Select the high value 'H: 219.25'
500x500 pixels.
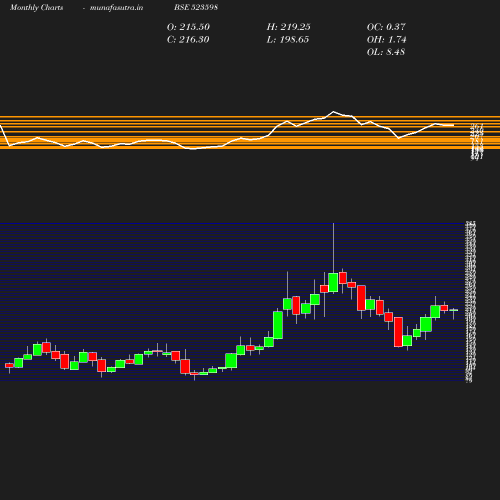pos(289,27)
